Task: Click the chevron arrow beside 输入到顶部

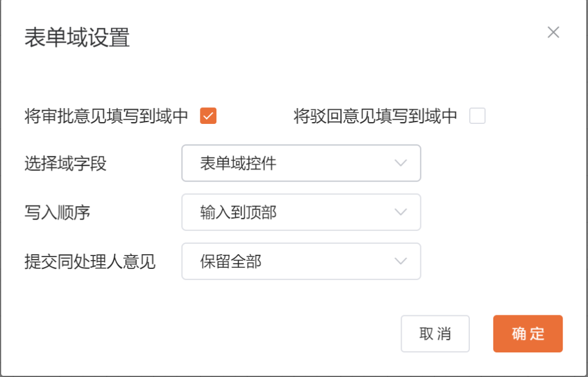Action: click(x=400, y=212)
